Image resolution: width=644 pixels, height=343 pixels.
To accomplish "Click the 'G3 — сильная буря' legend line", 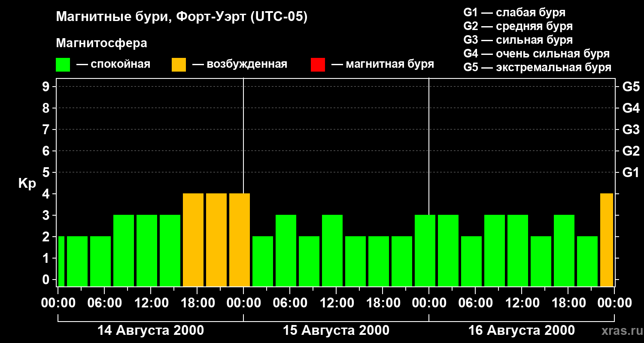I will (x=518, y=40).
